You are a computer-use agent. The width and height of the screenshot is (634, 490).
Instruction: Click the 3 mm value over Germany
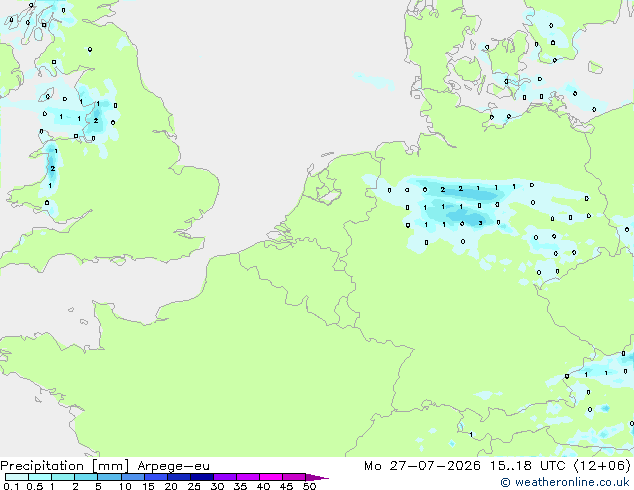480,223
